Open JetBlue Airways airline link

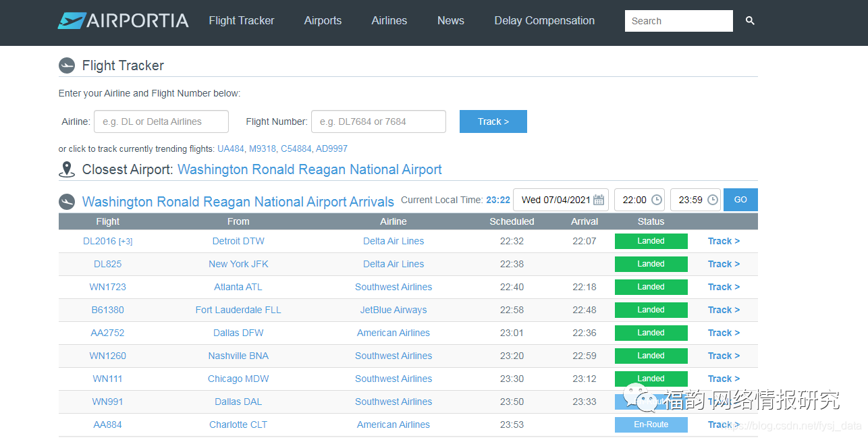[x=394, y=310]
